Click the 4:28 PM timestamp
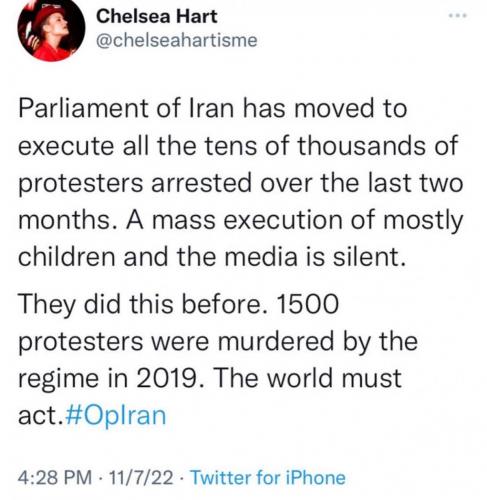Image resolution: width=487 pixels, height=500 pixels. point(55,477)
